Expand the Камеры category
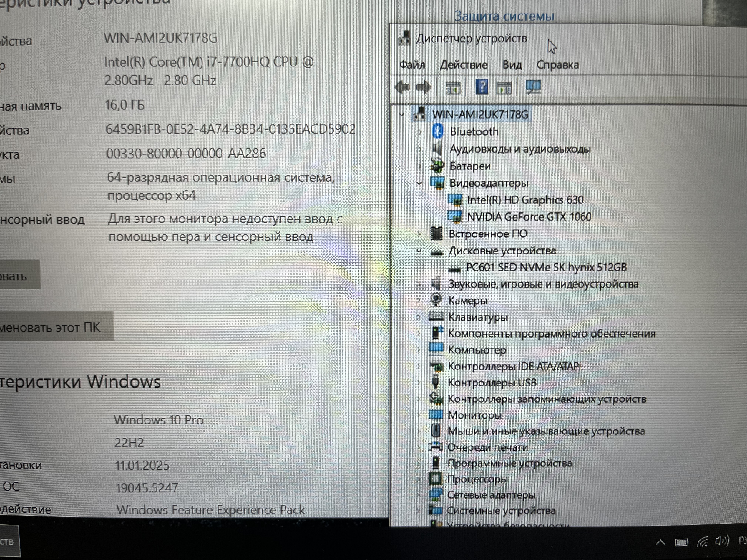The image size is (747, 560). click(419, 300)
